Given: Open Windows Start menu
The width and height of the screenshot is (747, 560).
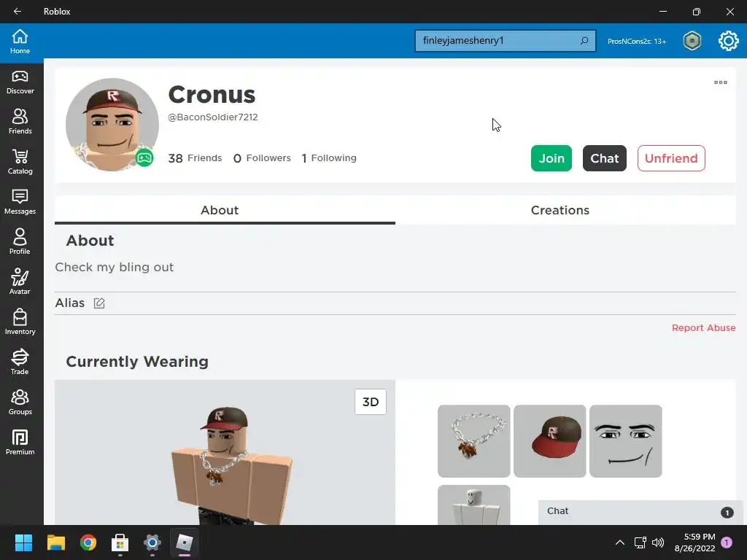Looking at the screenshot, I should pyautogui.click(x=23, y=542).
